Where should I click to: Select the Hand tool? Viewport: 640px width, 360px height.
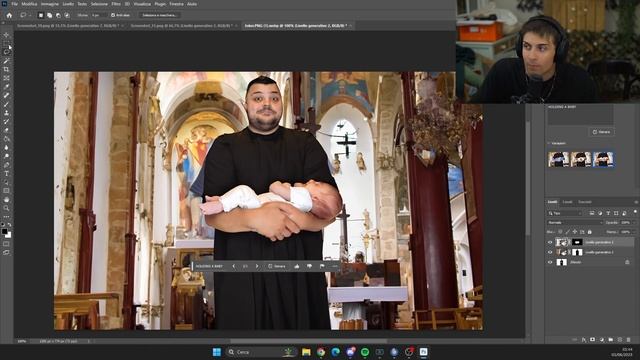pyautogui.click(x=6, y=200)
